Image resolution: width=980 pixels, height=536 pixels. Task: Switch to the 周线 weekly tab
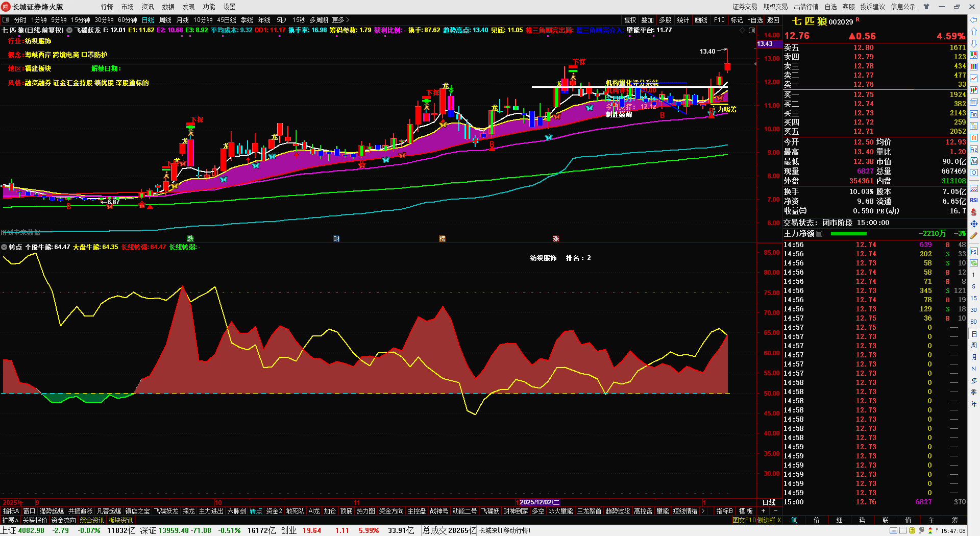(x=165, y=20)
